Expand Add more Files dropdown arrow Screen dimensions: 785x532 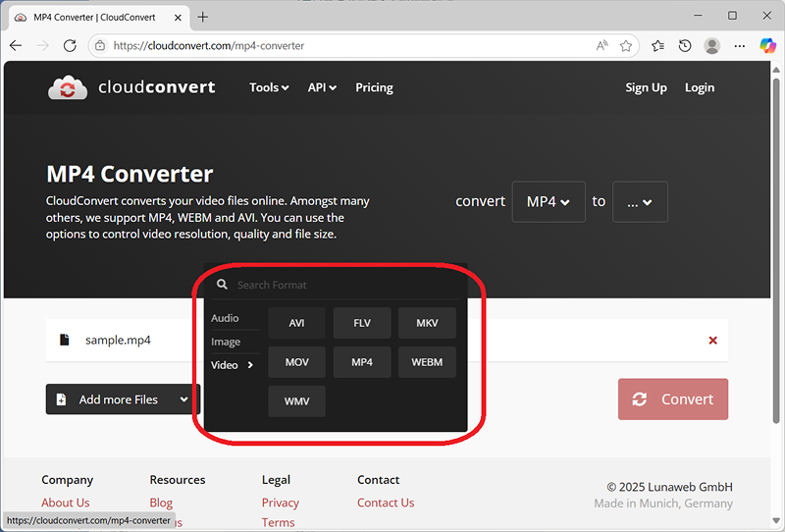(183, 399)
